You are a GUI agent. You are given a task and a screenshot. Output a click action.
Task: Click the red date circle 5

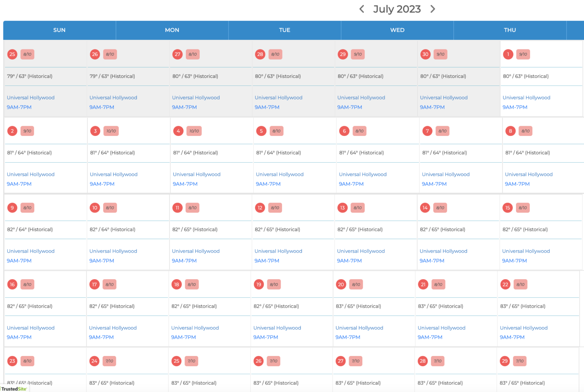[261, 131]
